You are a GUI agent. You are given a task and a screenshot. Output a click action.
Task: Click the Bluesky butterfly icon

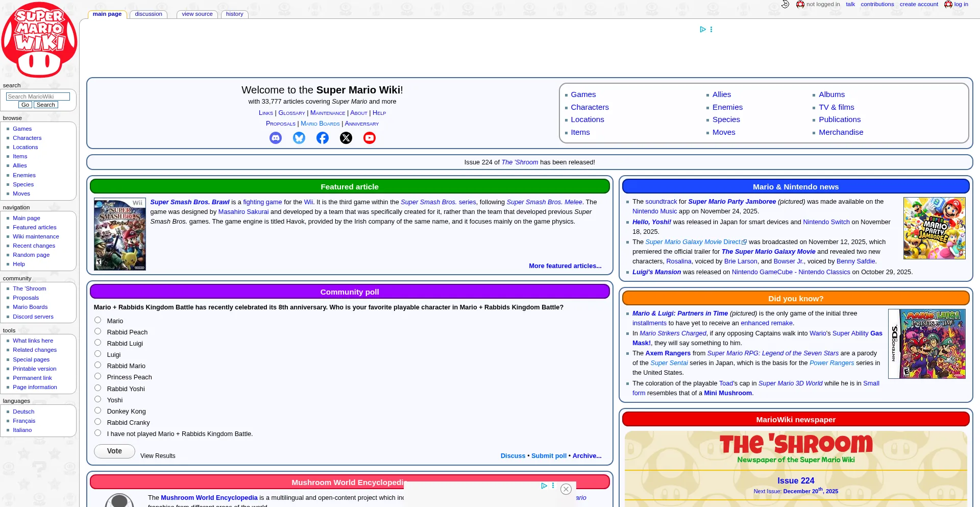coord(299,138)
